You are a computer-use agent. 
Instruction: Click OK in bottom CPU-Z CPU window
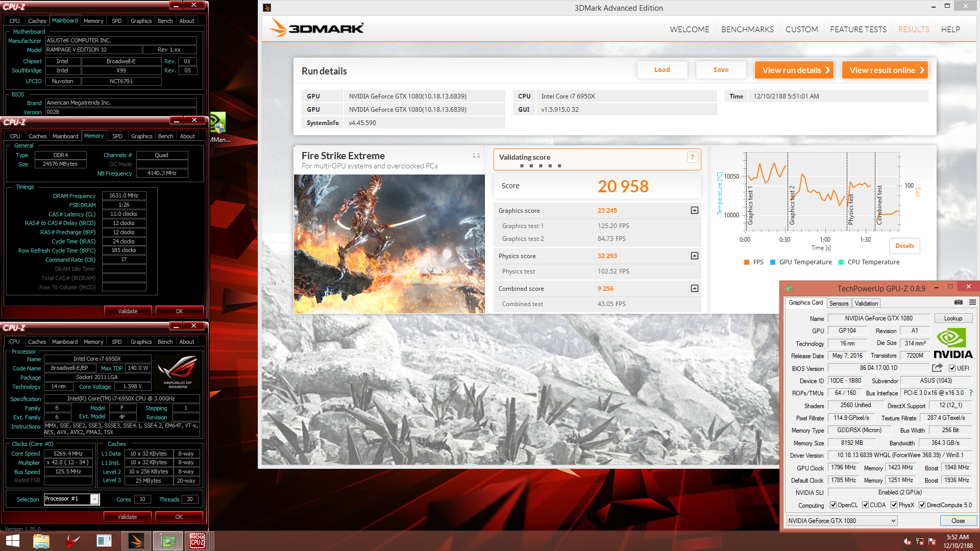pyautogui.click(x=179, y=517)
